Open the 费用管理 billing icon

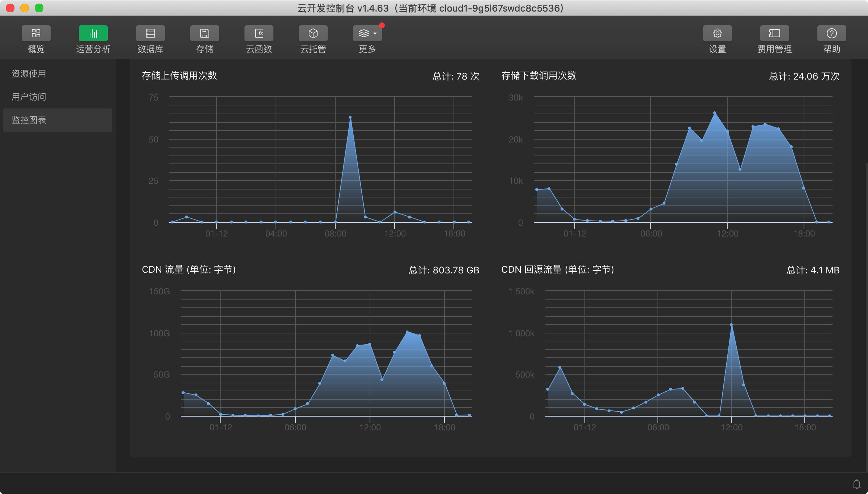(774, 33)
